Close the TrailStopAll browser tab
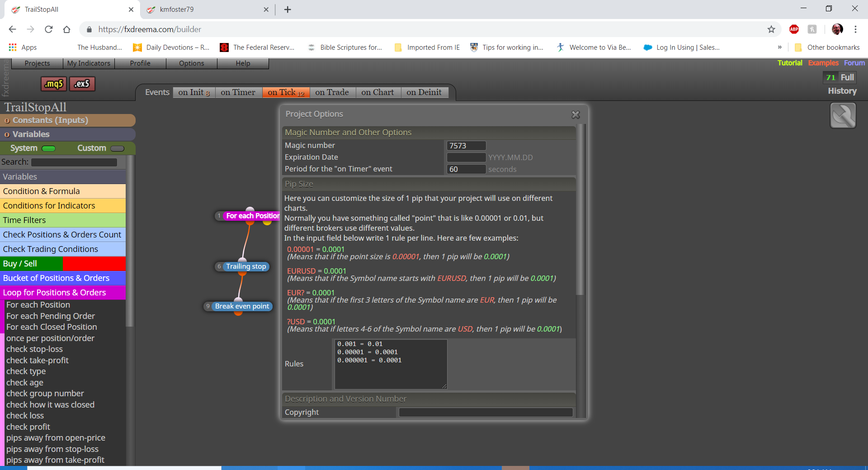This screenshot has width=868, height=470. [x=131, y=9]
